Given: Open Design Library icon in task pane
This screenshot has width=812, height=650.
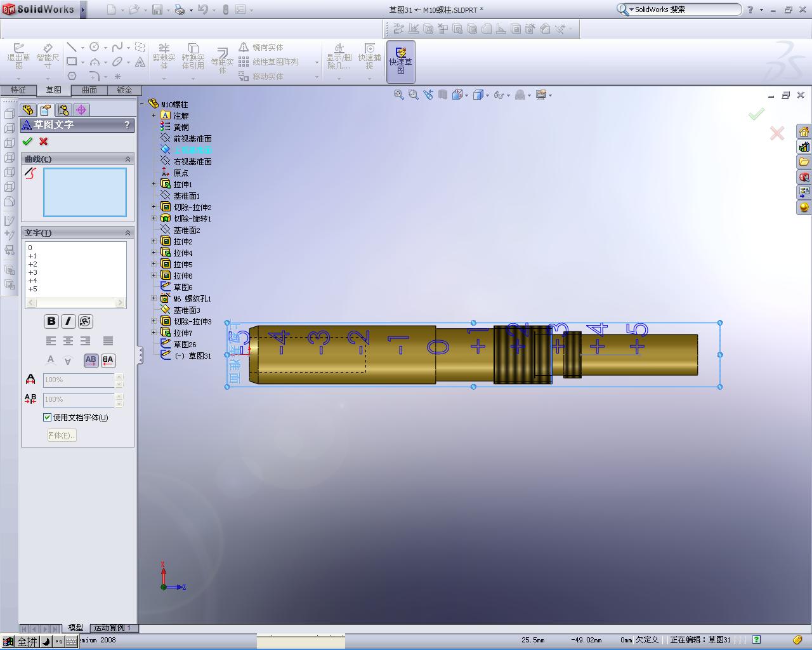Looking at the screenshot, I should pos(804,147).
